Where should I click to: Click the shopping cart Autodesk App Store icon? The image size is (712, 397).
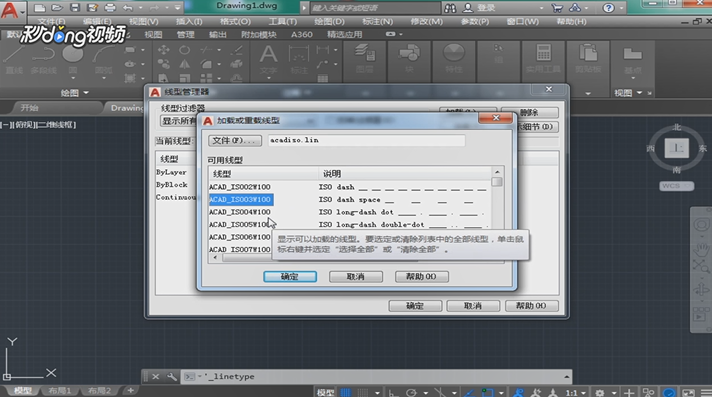(557, 8)
